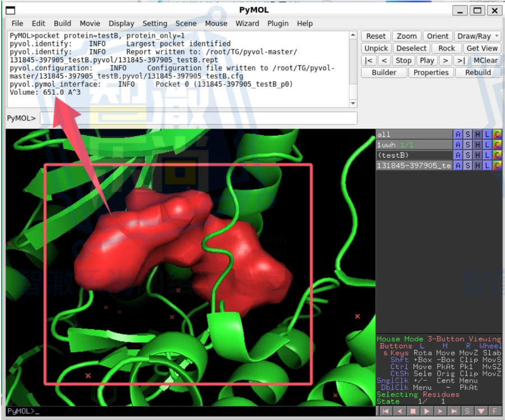505x420 pixels.
Task: Click the PyMOL command input field
Action: [199, 118]
